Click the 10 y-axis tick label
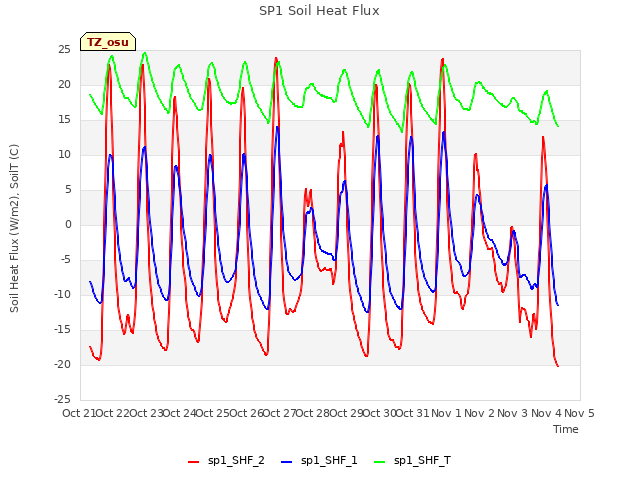The width and height of the screenshot is (640, 480). [64, 155]
